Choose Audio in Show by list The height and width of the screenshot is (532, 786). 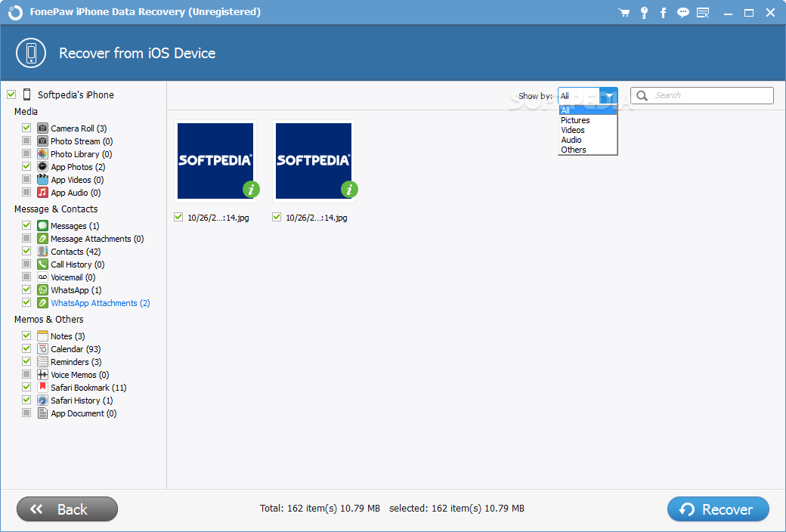pos(587,140)
